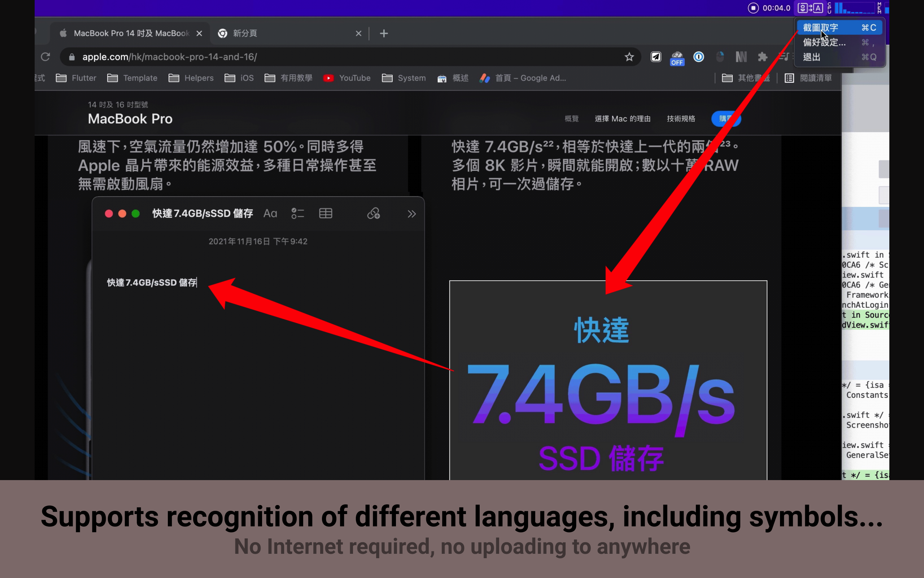Image resolution: width=924 pixels, height=578 pixels.
Task: Open the System bookmarks folder
Action: coord(404,78)
